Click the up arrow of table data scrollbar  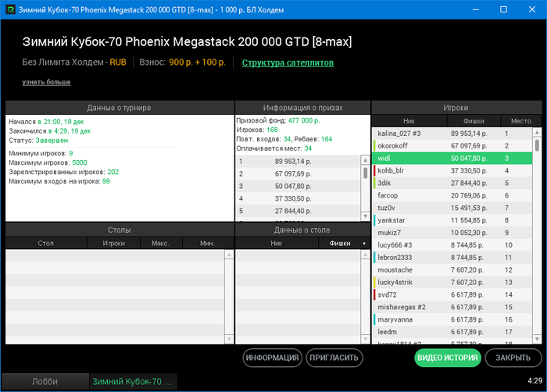(x=365, y=255)
